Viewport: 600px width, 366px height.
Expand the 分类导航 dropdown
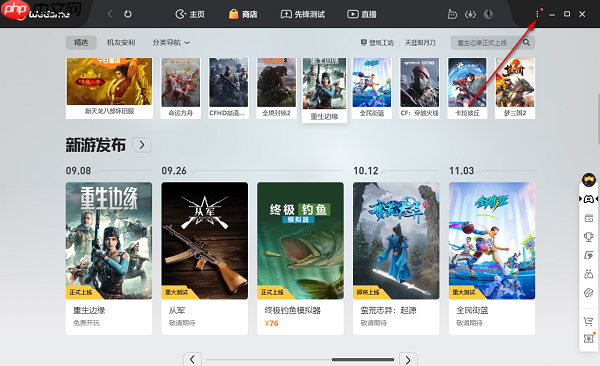click(171, 42)
